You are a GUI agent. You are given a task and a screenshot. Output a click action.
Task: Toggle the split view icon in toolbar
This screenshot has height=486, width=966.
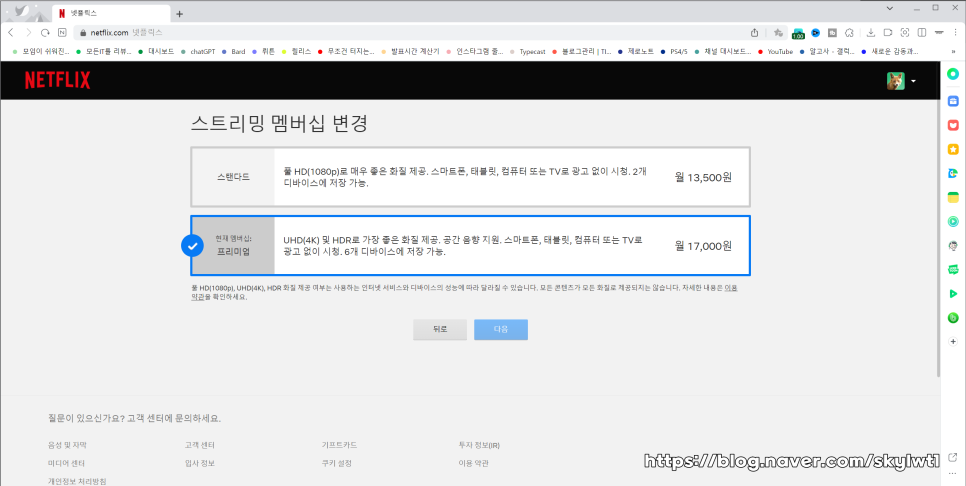pos(922,33)
